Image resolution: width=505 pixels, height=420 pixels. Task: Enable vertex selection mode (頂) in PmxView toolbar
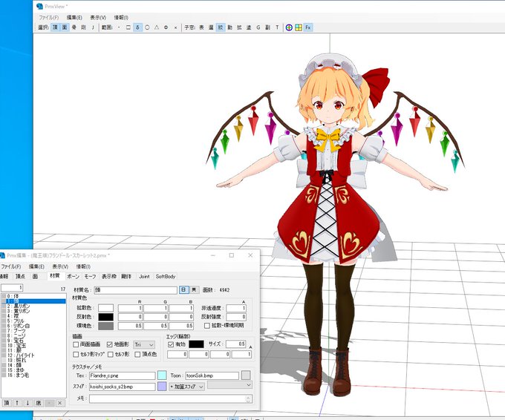click(55, 27)
